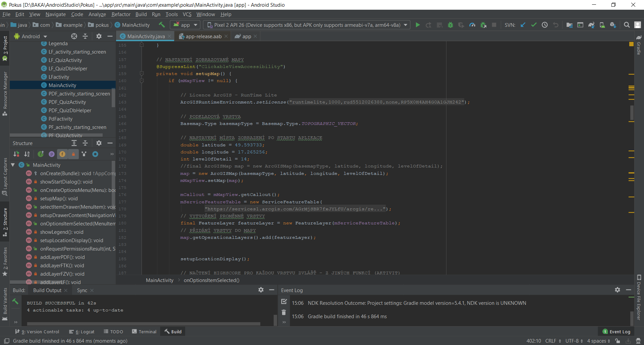Open Project panel settings gear
This screenshot has height=345, width=644.
99,36
